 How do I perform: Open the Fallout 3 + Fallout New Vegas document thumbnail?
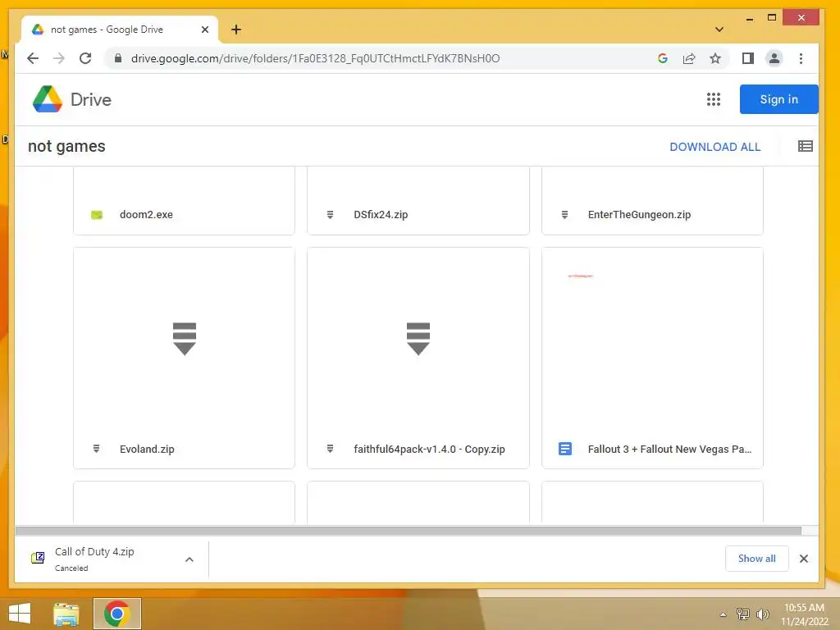coord(652,339)
